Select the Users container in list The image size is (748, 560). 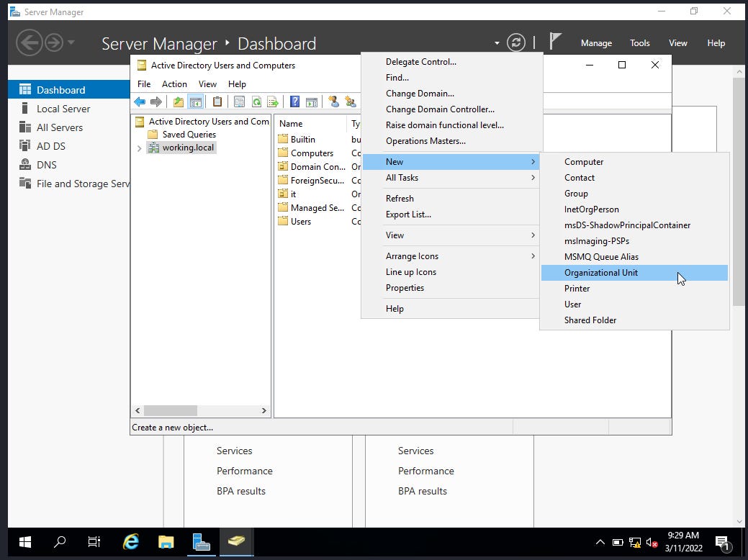(295, 221)
